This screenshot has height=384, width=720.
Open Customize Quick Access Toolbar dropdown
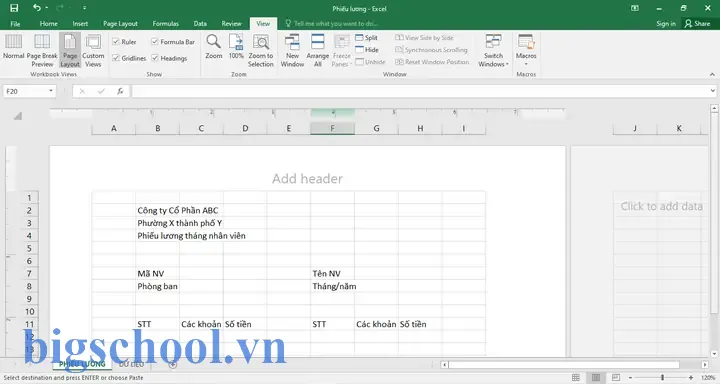84,8
